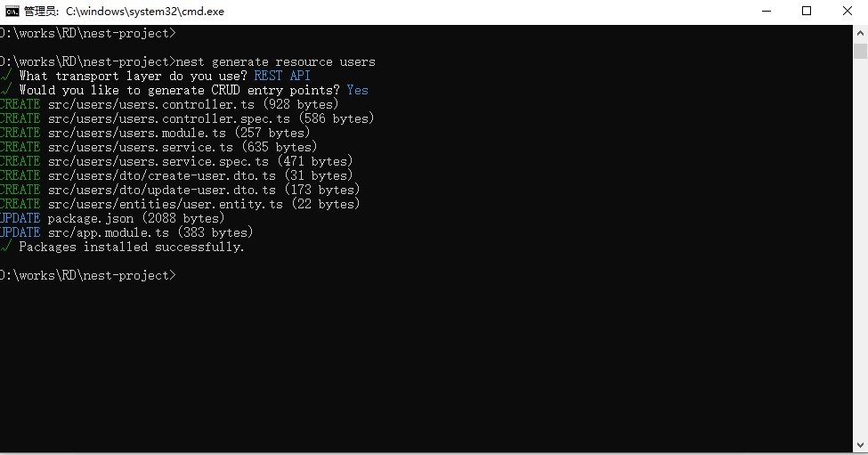Click the scrollbar up arrow
Screen dimensions: 868x455
click(860, 31)
